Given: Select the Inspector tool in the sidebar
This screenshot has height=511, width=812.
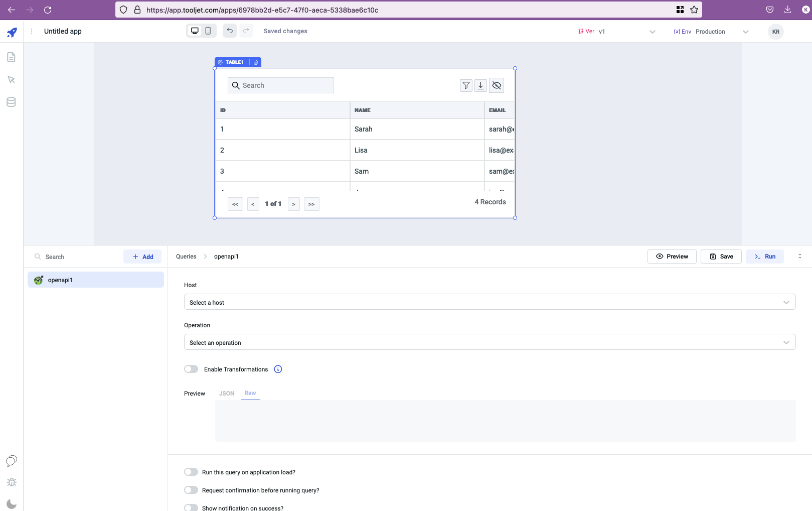Looking at the screenshot, I should (x=11, y=79).
